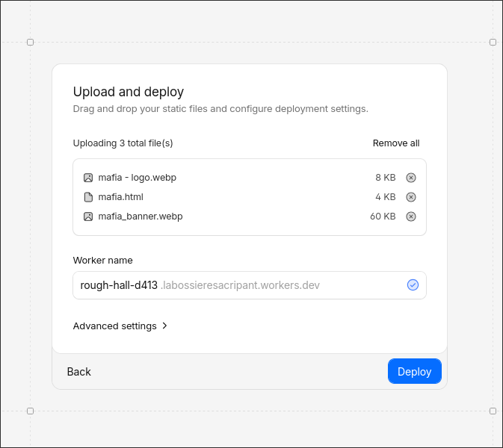Remove the mafia_banner.webp file
503x448 pixels.
tap(410, 217)
